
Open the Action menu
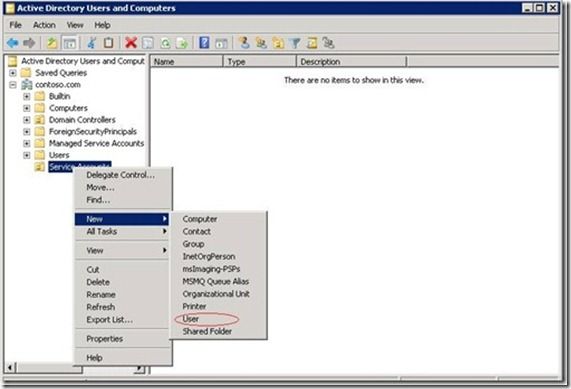click(x=44, y=25)
